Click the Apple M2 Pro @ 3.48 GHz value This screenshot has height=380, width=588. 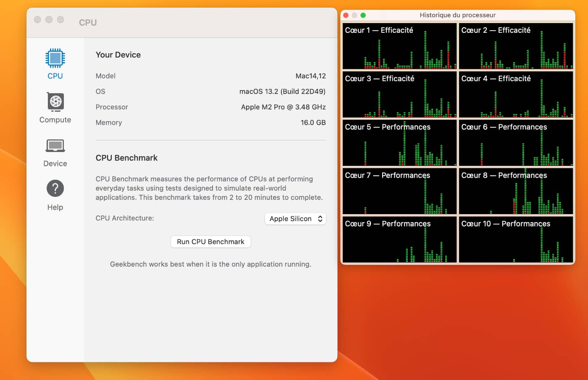coord(283,107)
